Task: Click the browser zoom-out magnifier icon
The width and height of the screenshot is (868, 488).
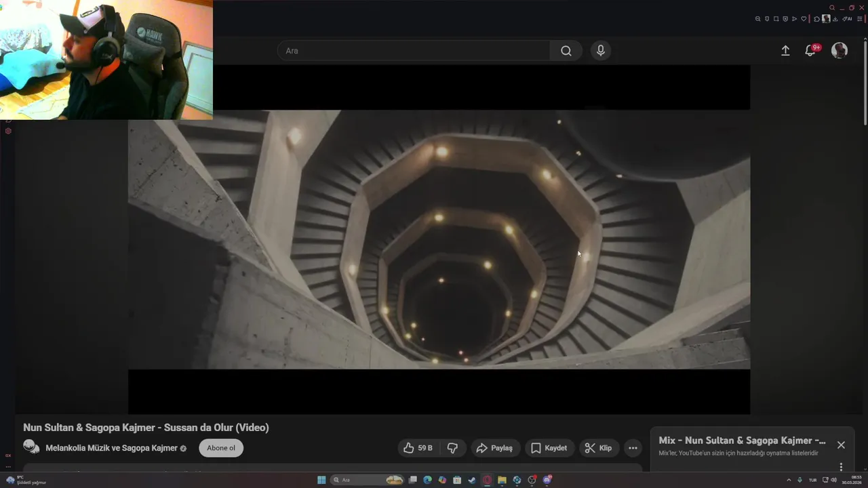Action: pyautogui.click(x=757, y=19)
